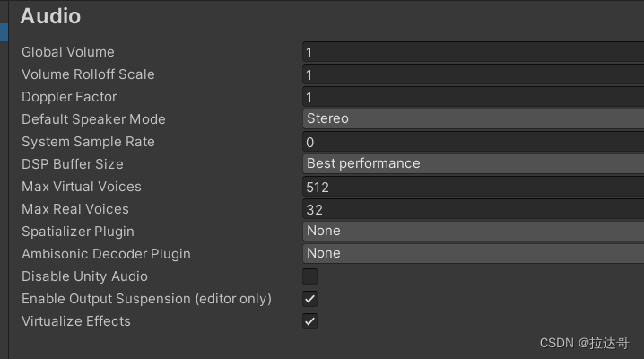Viewport: 644px width, 359px height.
Task: Click the Max Virtual Voices label
Action: [x=82, y=187]
